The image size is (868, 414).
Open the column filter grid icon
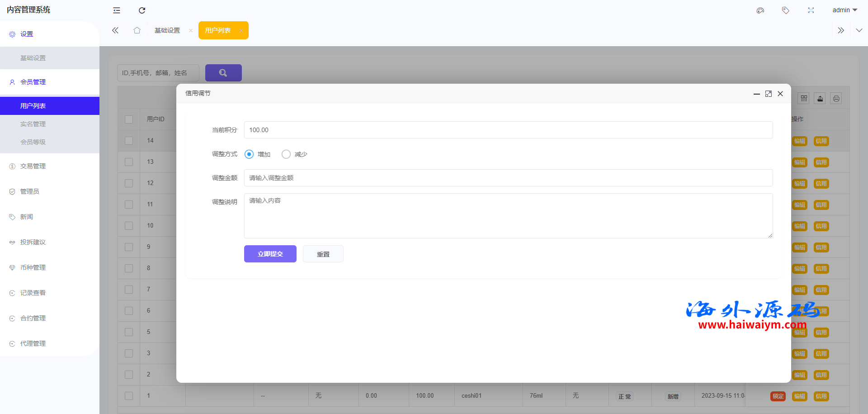804,99
